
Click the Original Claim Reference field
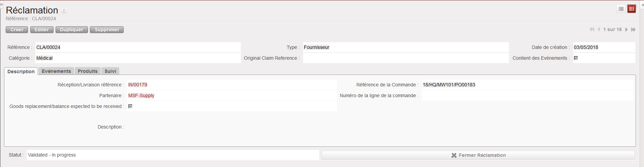406,58
